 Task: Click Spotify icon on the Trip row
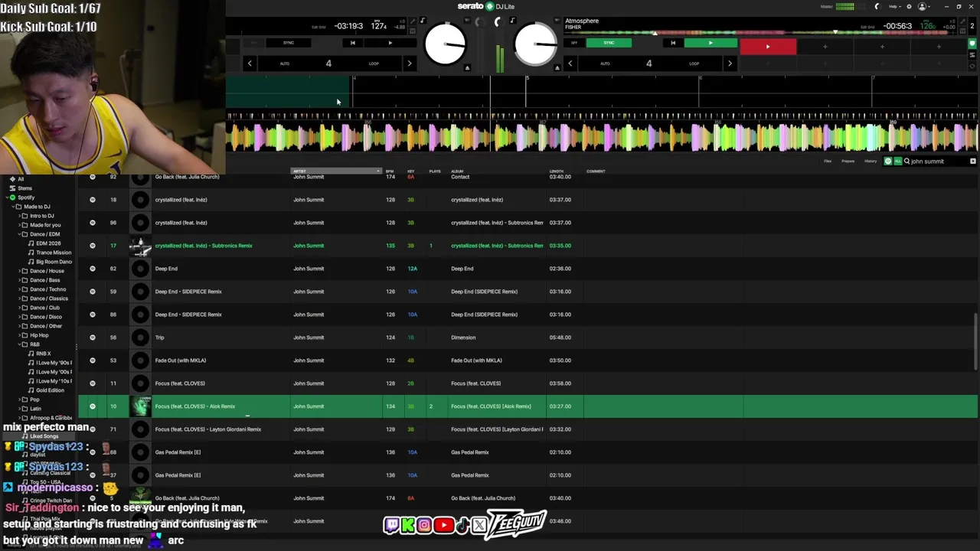pyautogui.click(x=93, y=337)
